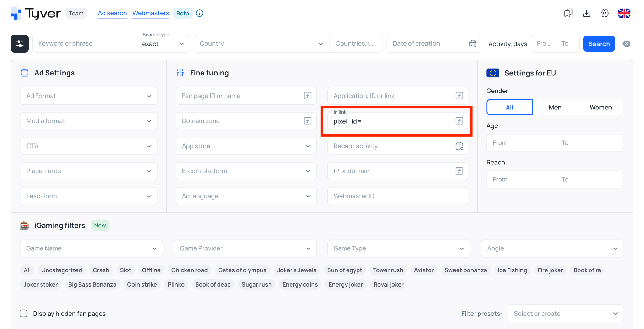Click the Countries exclusion field
The width and height of the screenshot is (644, 329).
pyautogui.click(x=356, y=44)
